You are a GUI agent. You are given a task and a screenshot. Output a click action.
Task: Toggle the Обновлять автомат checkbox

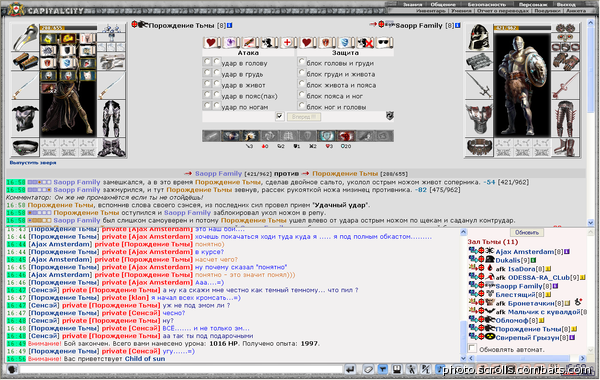473,349
